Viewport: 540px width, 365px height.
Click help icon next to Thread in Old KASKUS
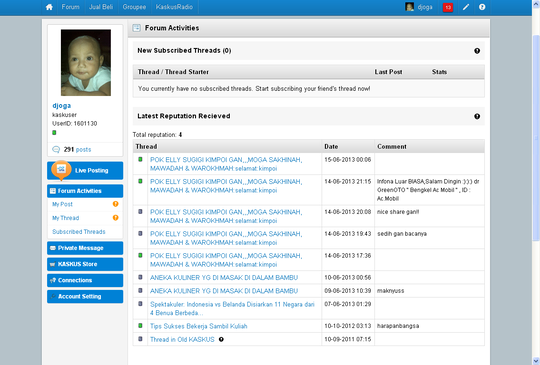pyautogui.click(x=221, y=340)
